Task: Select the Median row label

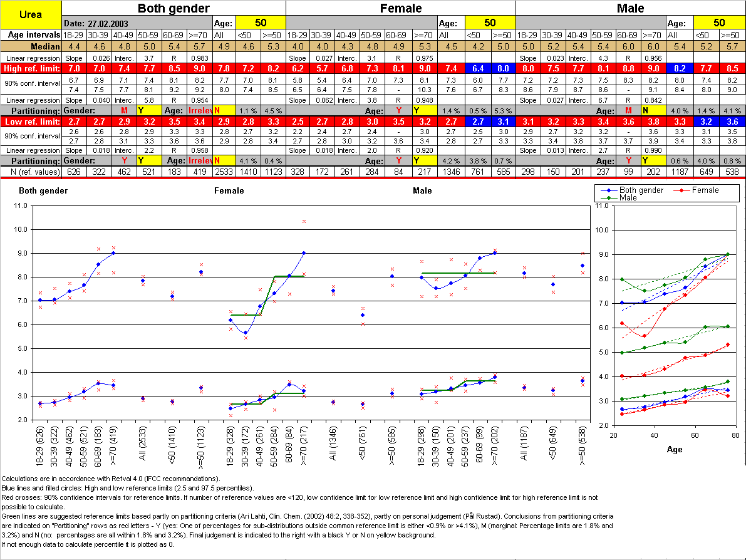Action: [31, 46]
